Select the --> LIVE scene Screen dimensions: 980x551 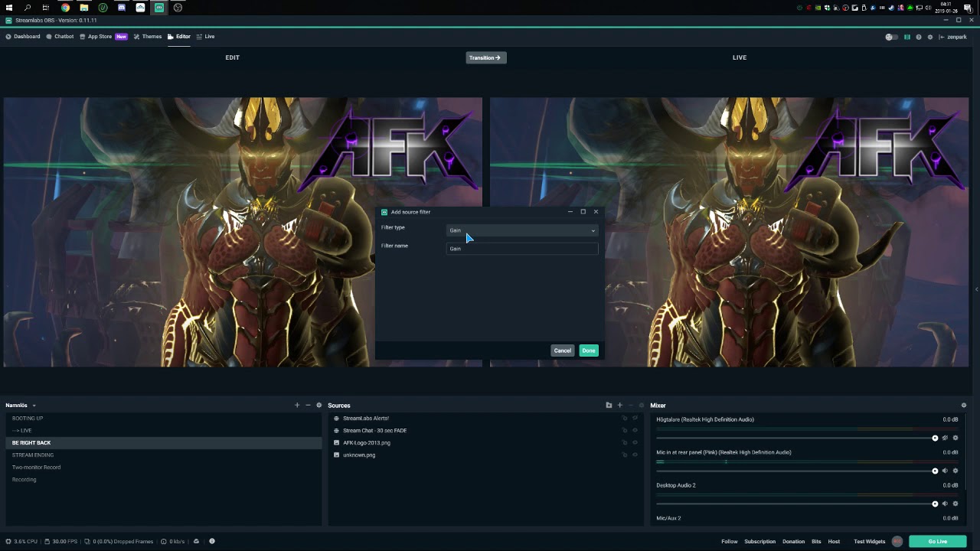pos(164,431)
